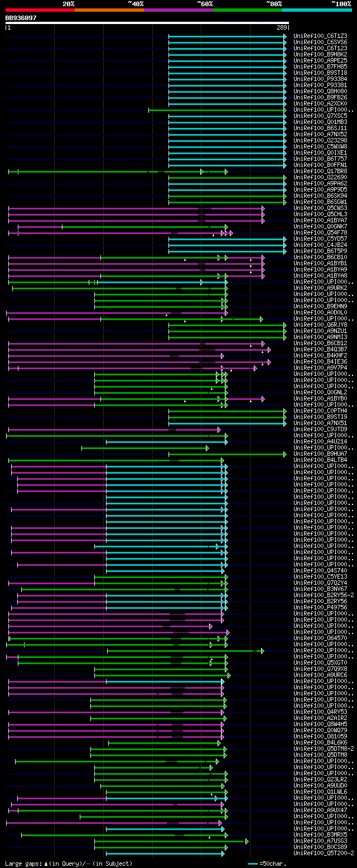Click the UniRef100_B6SK94 label

coord(320,195)
